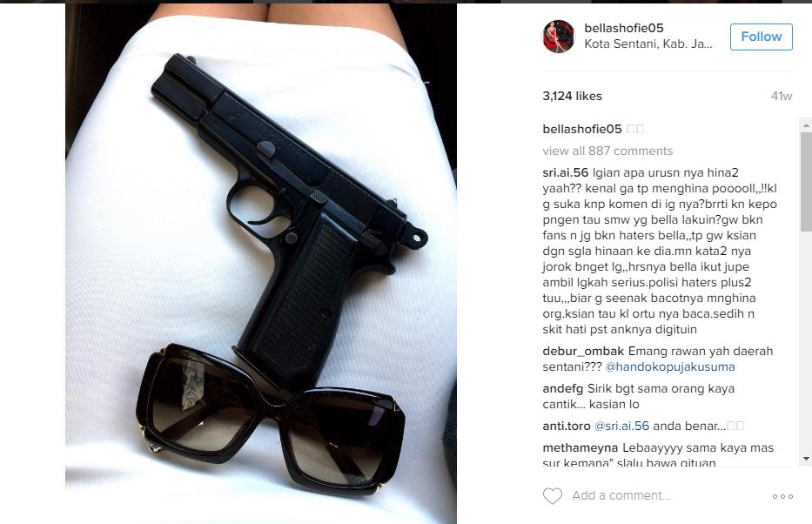Click the comments scrollbar thumb
Viewport: 812px width, 524px height.
point(806,181)
